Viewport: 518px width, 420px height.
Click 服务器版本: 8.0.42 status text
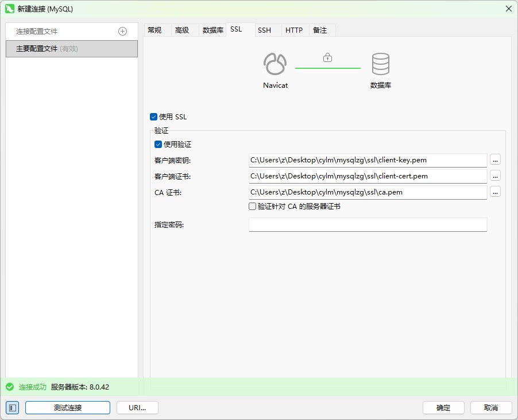point(80,387)
